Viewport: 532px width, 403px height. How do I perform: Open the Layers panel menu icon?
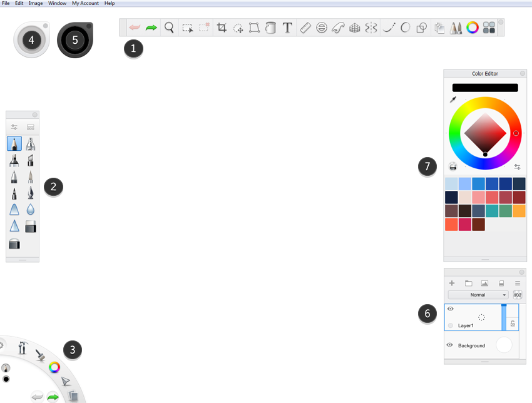click(517, 283)
